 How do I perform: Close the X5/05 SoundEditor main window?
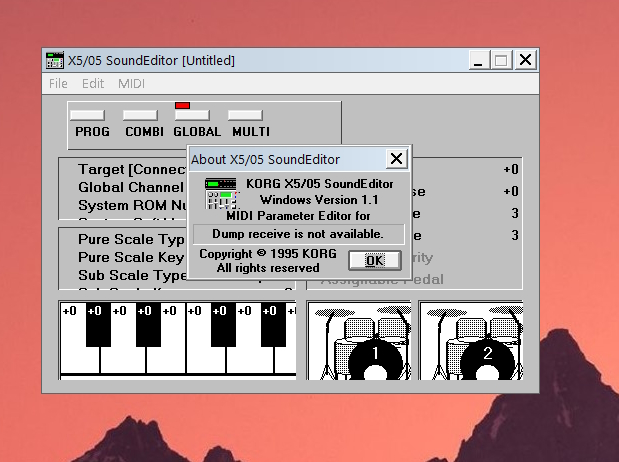(525, 60)
